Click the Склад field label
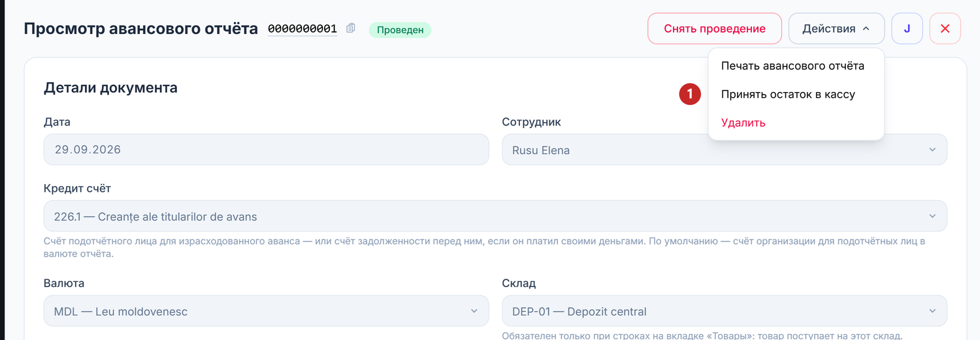Image resolution: width=980 pixels, height=340 pixels. pos(519,283)
